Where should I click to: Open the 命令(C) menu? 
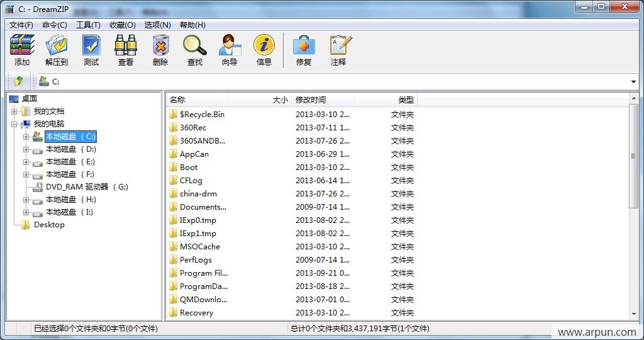55,25
